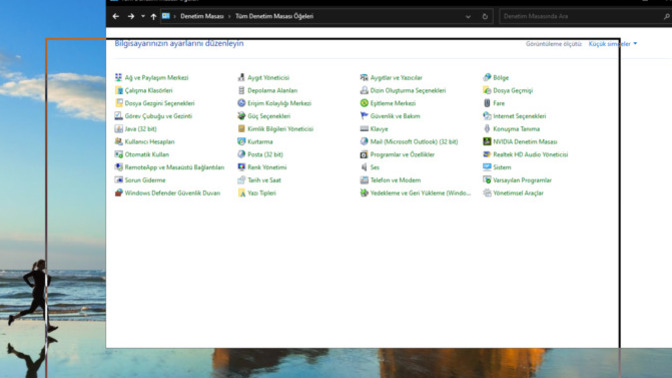
Task: Click Tarih ve Saat icon
Action: click(242, 180)
